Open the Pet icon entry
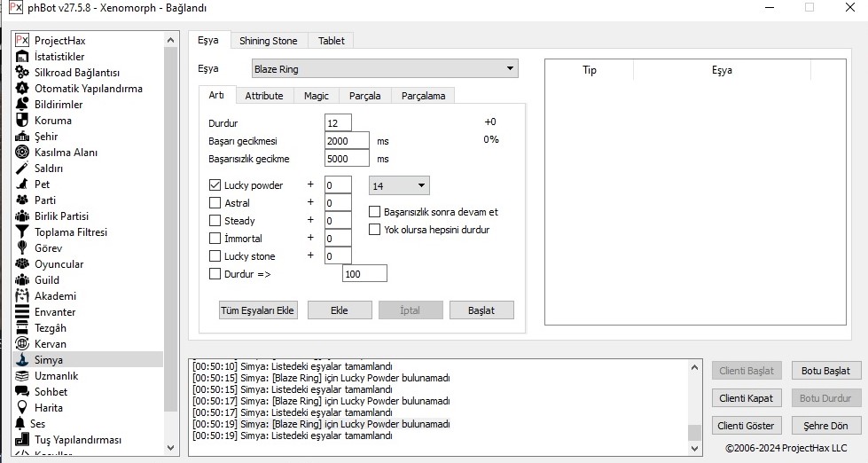This screenshot has height=463, width=868. pyautogui.click(x=22, y=184)
